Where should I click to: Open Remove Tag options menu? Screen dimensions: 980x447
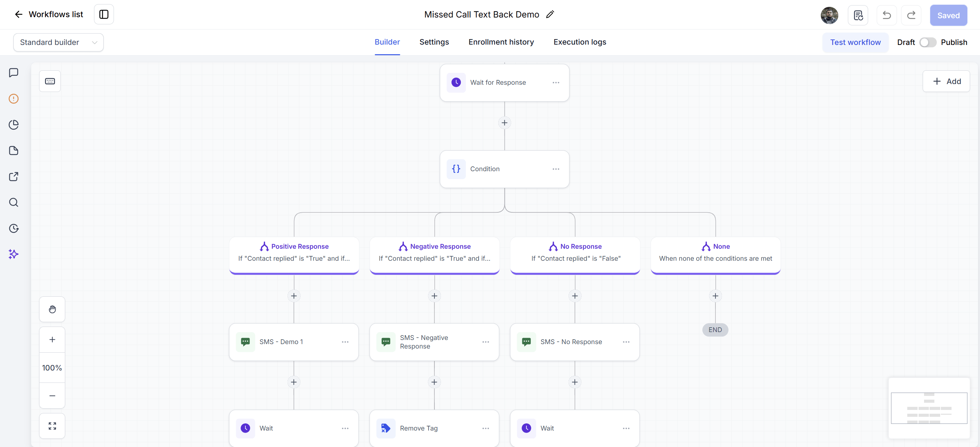486,428
